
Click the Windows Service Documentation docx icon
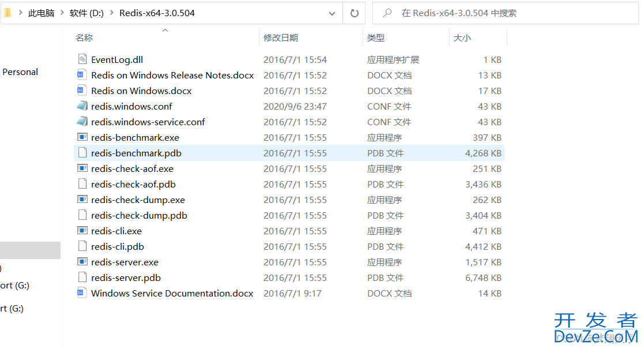pyautogui.click(x=82, y=292)
